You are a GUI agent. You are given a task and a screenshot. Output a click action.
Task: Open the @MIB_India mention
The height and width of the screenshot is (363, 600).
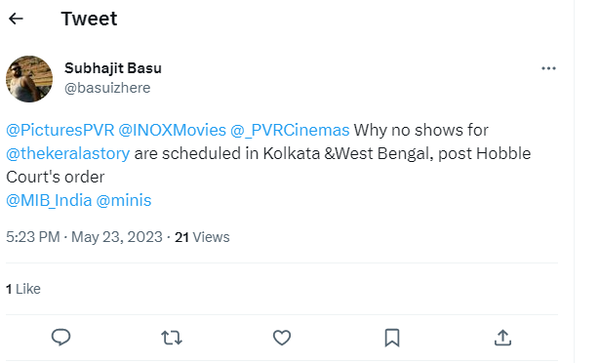click(x=49, y=200)
